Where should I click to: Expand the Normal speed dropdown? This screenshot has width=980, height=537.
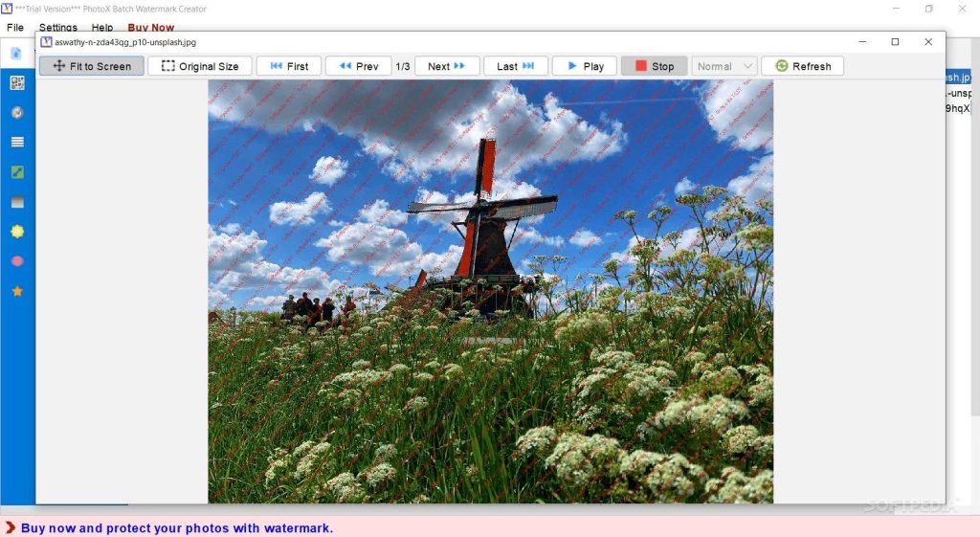tap(724, 66)
